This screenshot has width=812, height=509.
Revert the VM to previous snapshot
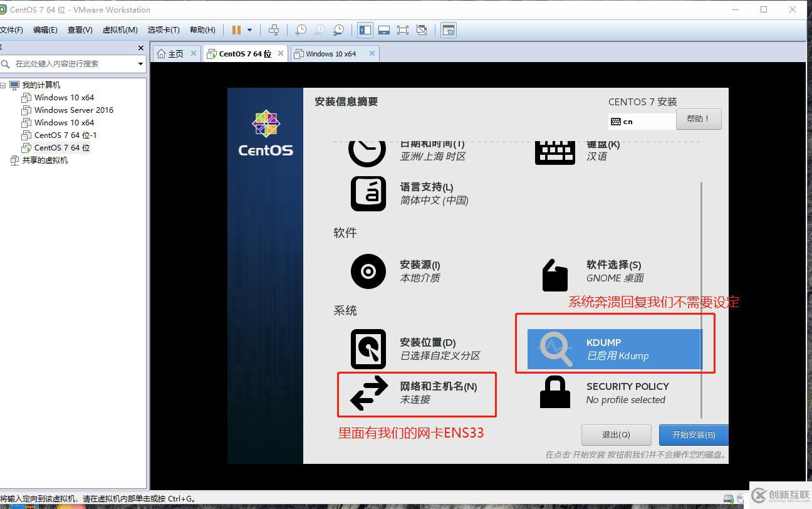(320, 30)
